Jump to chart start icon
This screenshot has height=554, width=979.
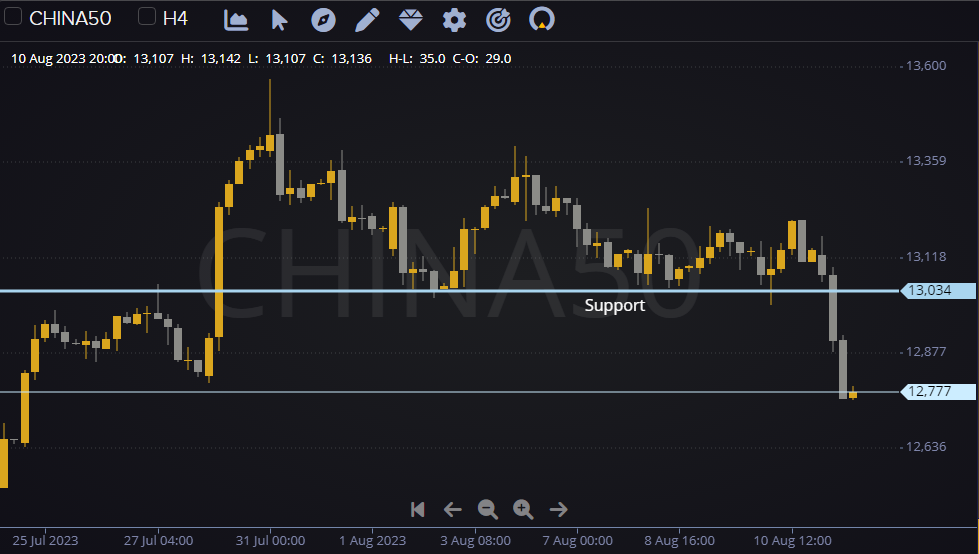tap(418, 510)
